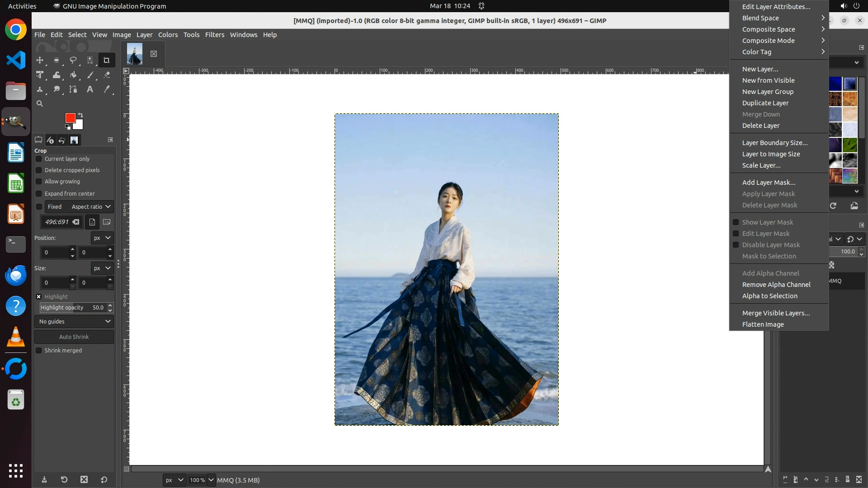868x488 pixels.
Task: Click the red foreground color swatch
Action: 70,117
